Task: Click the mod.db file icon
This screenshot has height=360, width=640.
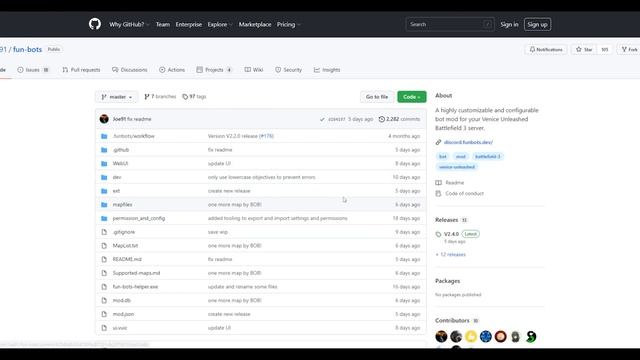Action: click(104, 300)
